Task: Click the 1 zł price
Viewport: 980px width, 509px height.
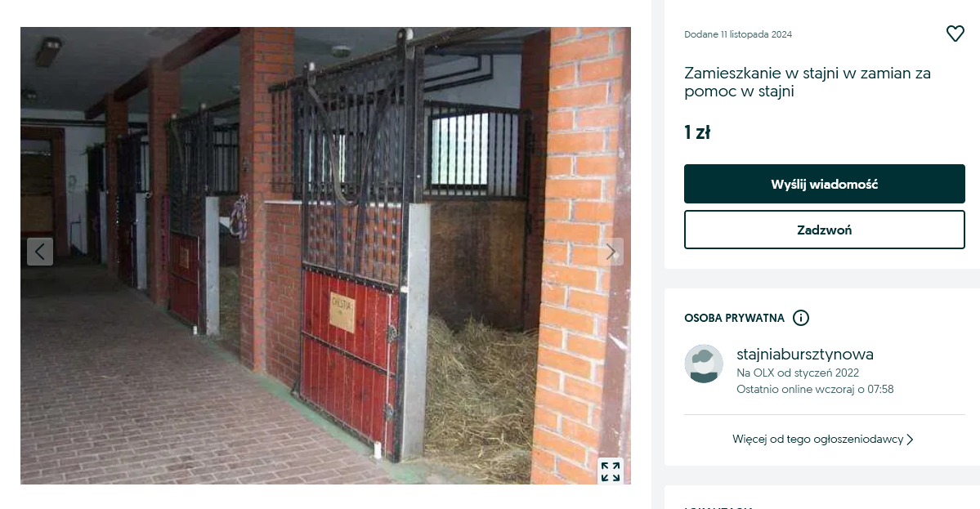Action: coord(697,132)
